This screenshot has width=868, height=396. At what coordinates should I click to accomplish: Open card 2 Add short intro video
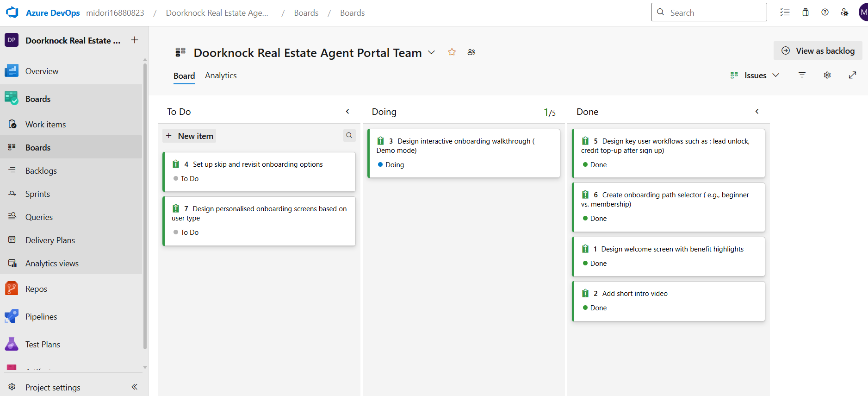tap(635, 294)
